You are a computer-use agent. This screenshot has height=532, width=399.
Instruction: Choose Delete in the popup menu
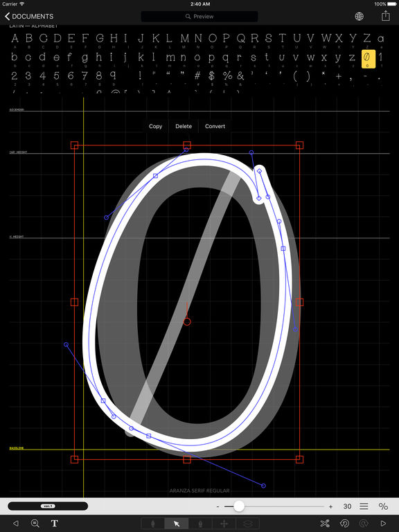184,126
